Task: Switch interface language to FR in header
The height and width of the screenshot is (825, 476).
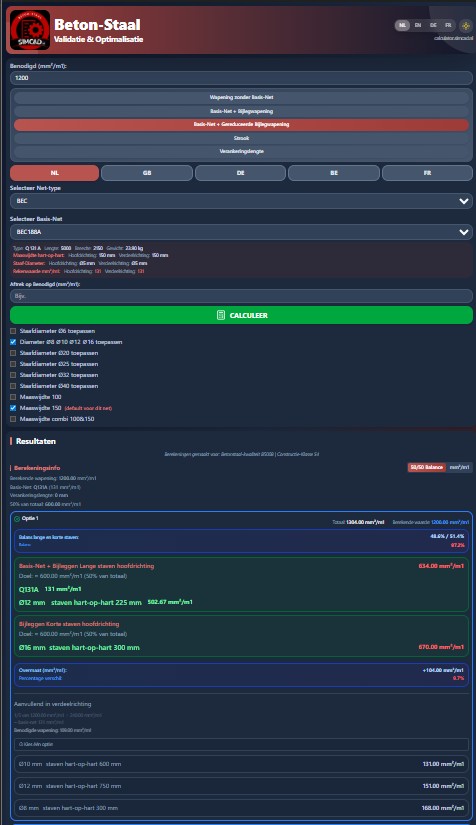Action: click(x=448, y=25)
